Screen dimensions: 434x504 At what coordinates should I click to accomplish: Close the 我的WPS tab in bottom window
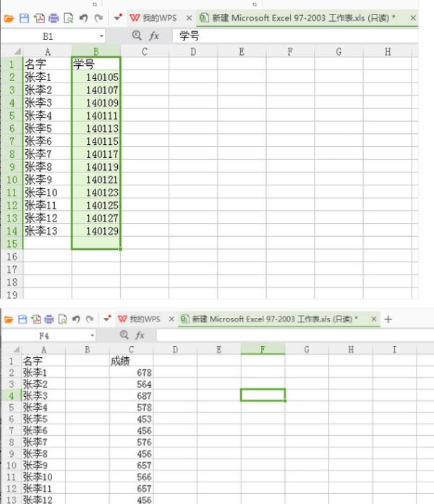(171, 319)
